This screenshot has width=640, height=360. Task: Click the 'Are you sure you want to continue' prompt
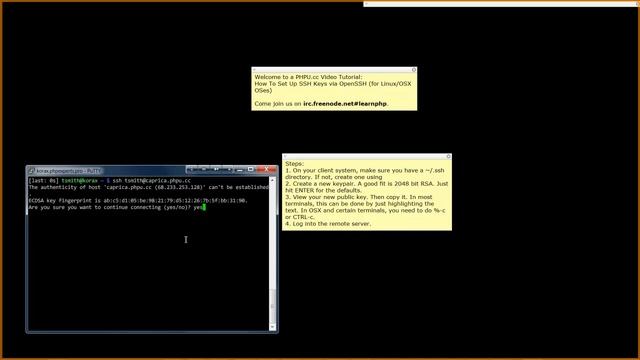point(117,207)
